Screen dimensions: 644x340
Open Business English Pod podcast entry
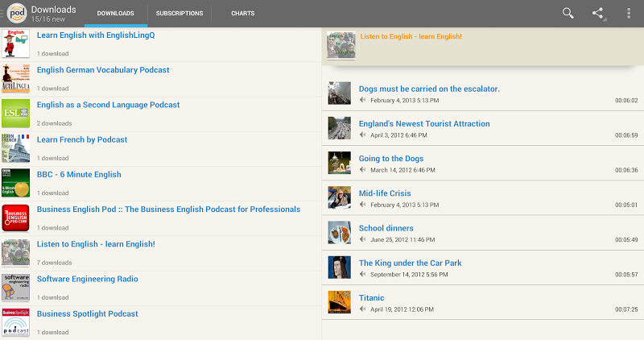coord(168,209)
